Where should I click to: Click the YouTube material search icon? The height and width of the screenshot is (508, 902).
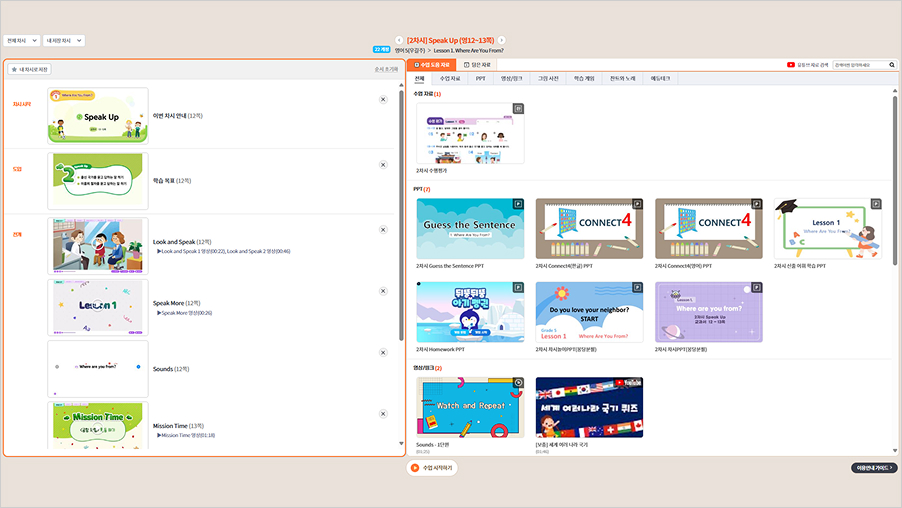click(x=791, y=65)
